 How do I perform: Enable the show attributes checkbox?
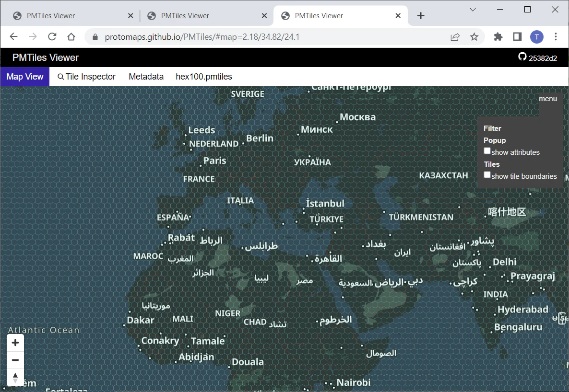[x=487, y=151]
